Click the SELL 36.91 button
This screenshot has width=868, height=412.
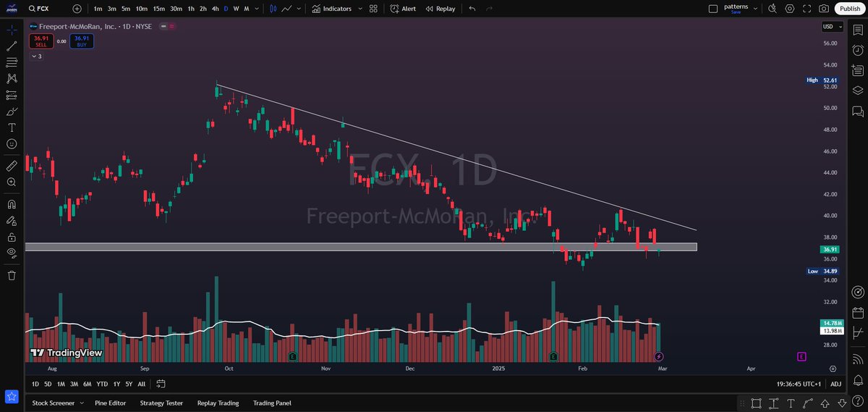coord(41,41)
